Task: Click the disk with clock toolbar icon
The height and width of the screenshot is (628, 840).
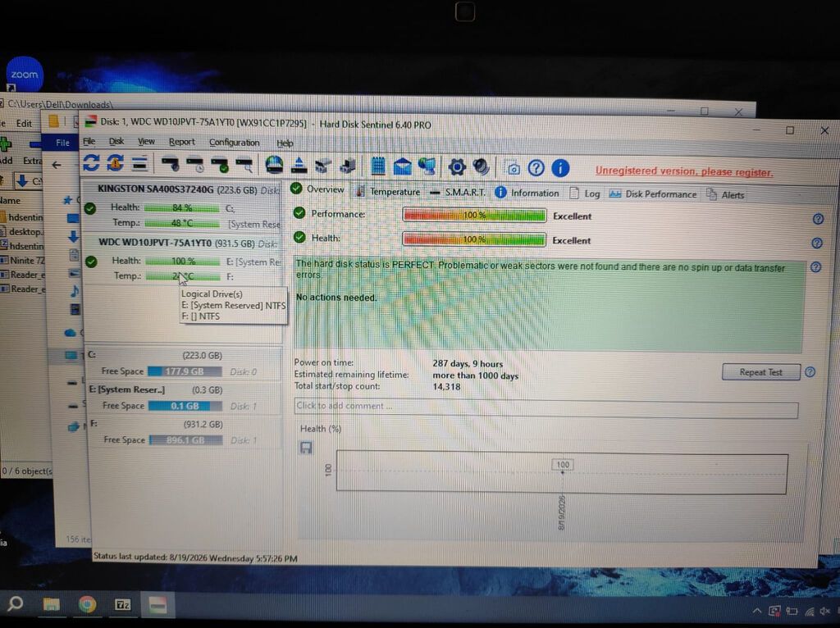Action: [195, 164]
